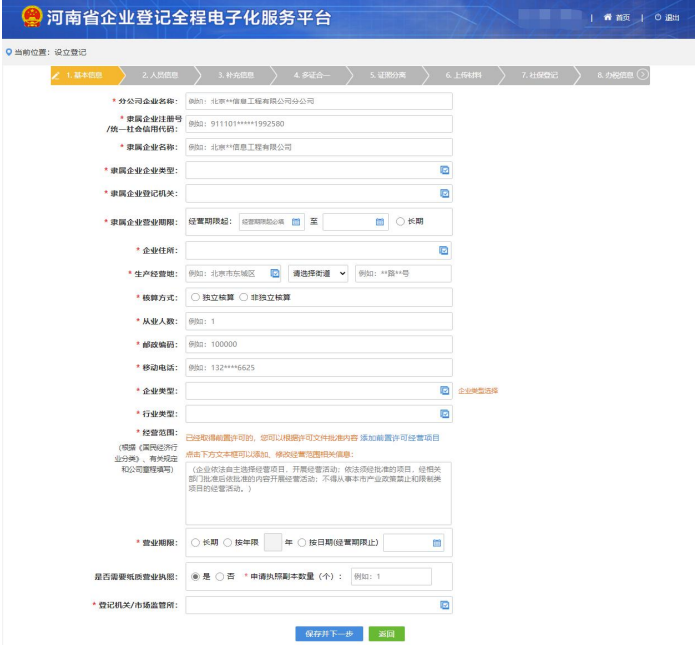The width and height of the screenshot is (696, 653).
Task: Select the 非独立核算 radio option
Action: [x=244, y=297]
